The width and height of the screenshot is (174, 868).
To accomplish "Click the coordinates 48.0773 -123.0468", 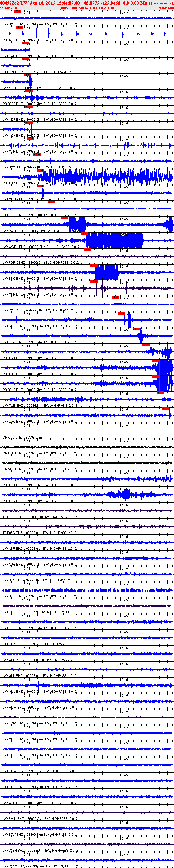I will tap(102, 3).
